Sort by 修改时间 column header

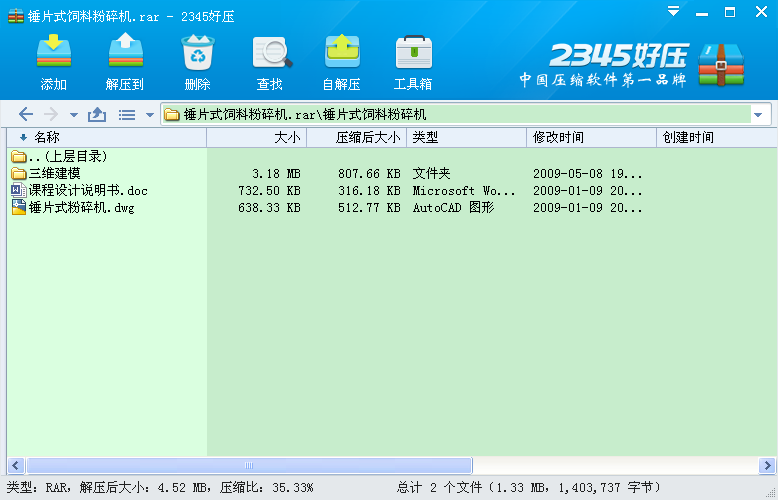(558, 138)
